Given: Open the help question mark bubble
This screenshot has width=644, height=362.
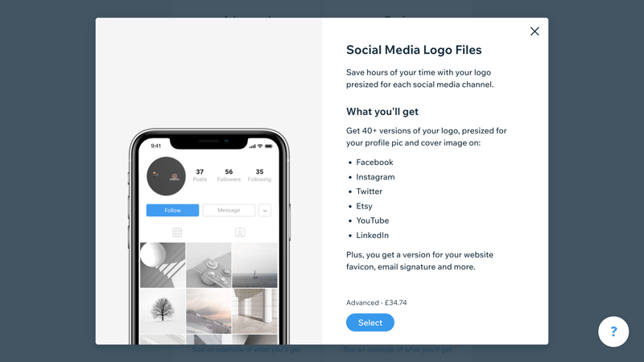Looking at the screenshot, I should coord(613,331).
